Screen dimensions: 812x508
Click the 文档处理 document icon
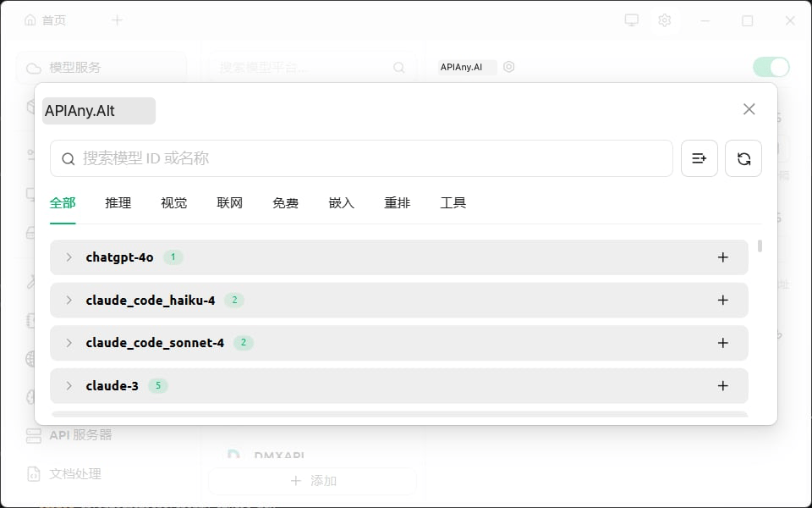tap(34, 474)
